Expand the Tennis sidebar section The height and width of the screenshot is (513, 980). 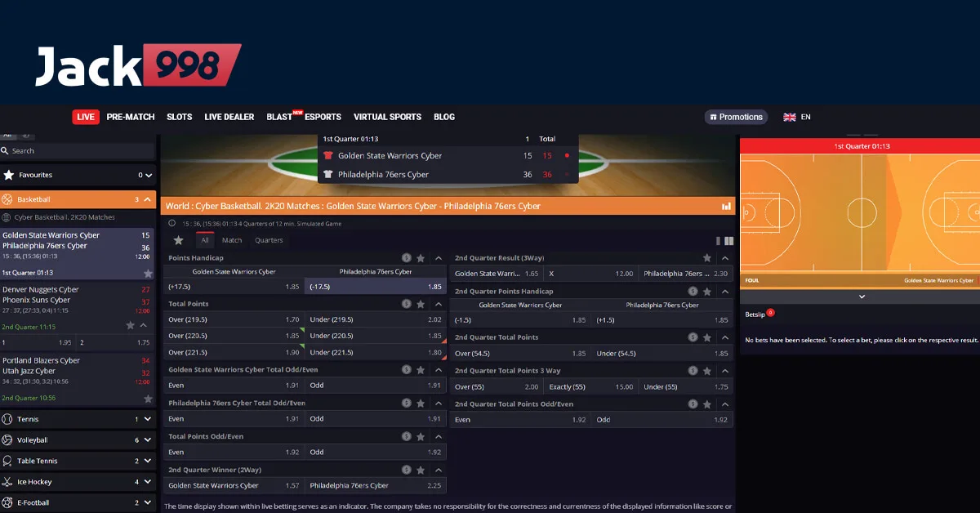(x=147, y=419)
